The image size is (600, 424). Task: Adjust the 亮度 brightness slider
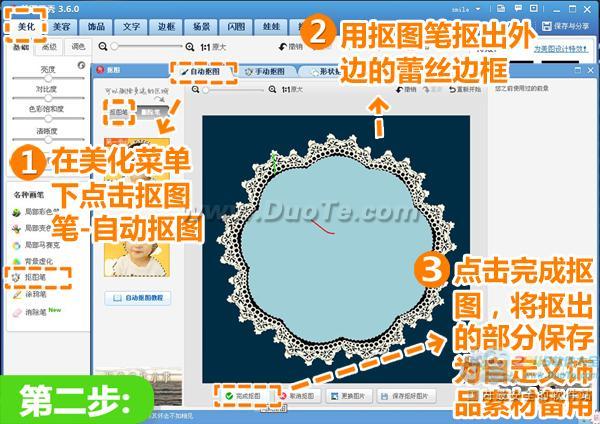pyautogui.click(x=48, y=78)
